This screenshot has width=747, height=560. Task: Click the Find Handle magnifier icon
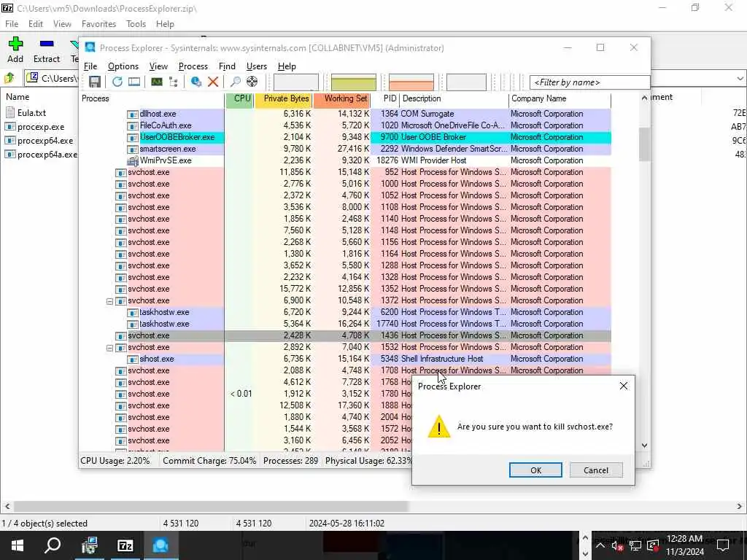point(236,82)
